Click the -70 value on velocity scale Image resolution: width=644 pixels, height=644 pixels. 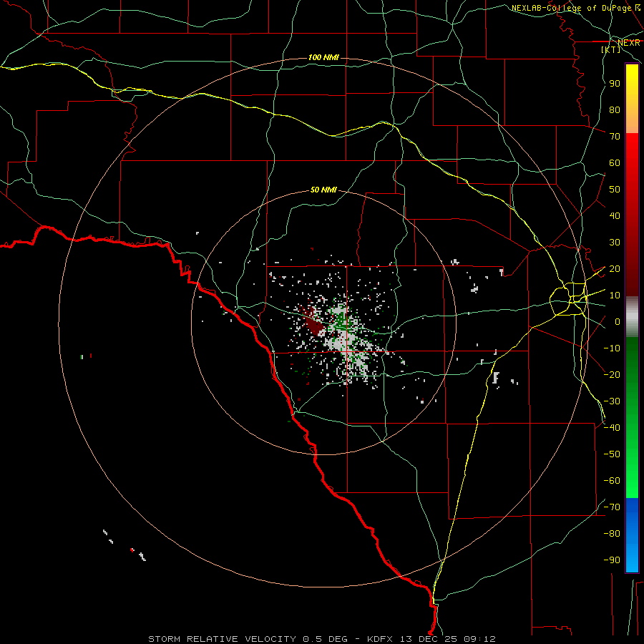tap(612, 507)
